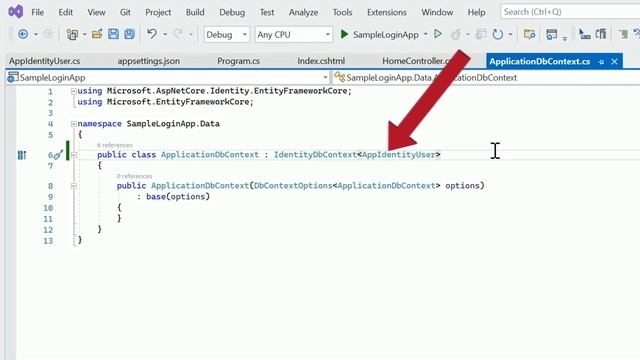Open the Analyze menu
The image size is (640, 360).
pyautogui.click(x=303, y=12)
